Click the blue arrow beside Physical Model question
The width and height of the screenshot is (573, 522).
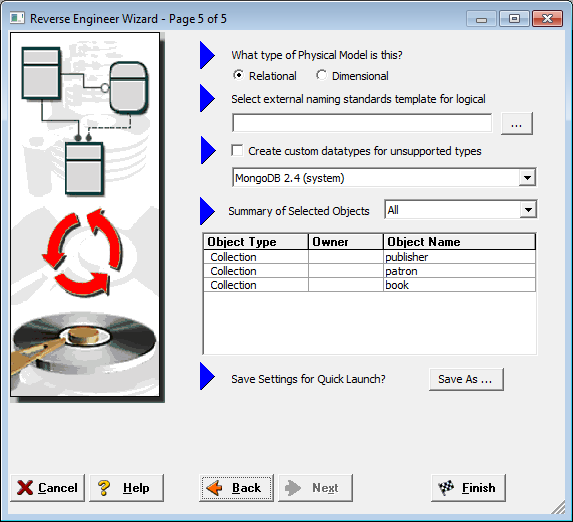pos(207,55)
